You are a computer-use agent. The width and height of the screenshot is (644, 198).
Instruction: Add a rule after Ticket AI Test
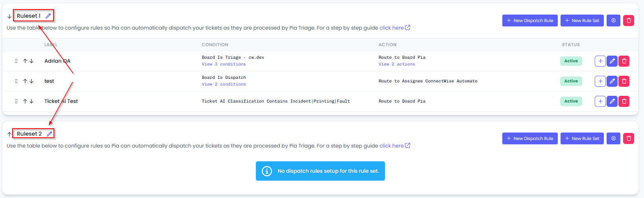tap(600, 101)
